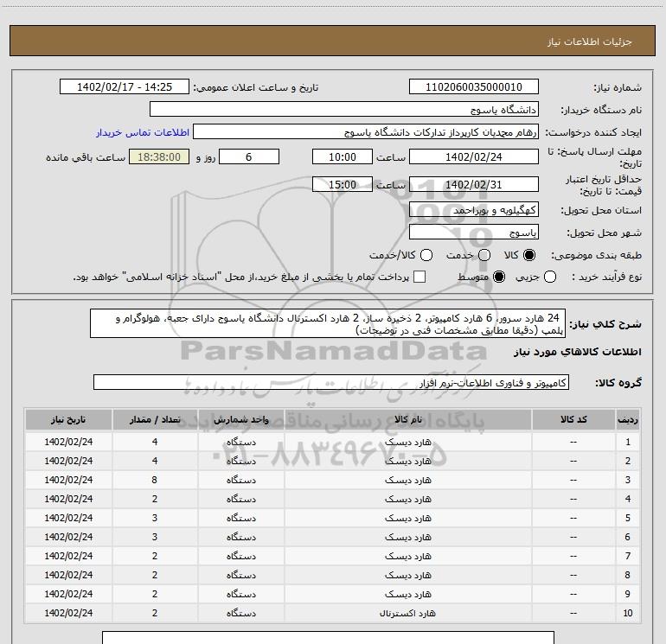
Task: Click date 1402/02/24 in row 7
Action: 68,556
